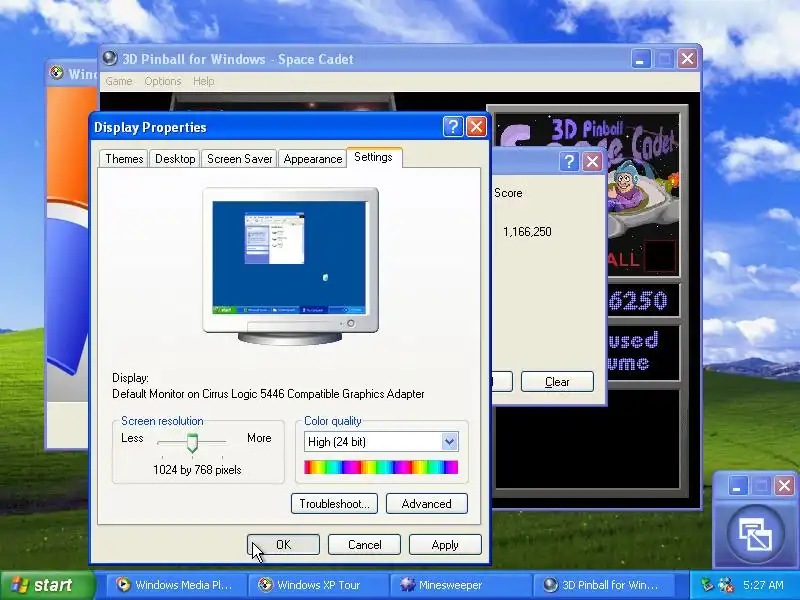
Task: Open the Options menu in 3D Pinball
Action: 163,81
